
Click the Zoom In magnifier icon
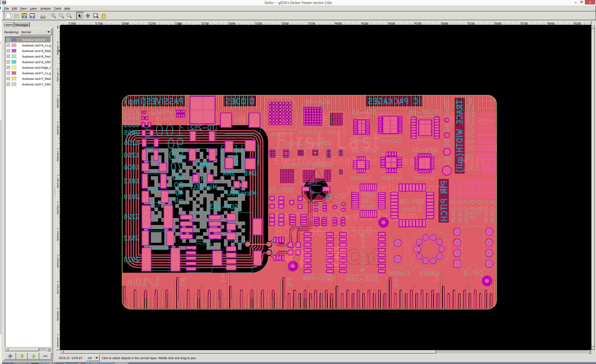(53, 16)
